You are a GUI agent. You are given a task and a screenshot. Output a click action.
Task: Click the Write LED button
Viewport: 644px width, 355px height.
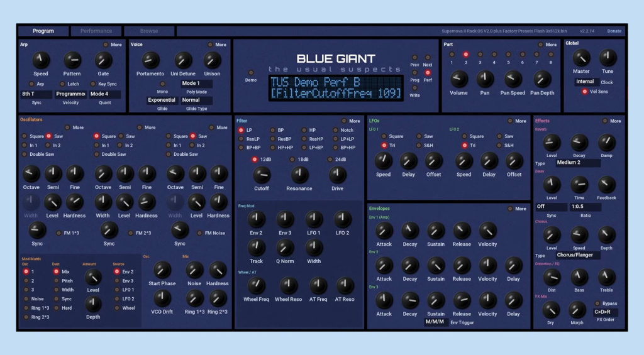point(414,88)
